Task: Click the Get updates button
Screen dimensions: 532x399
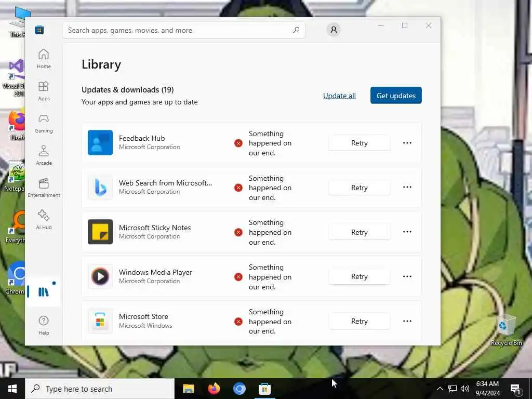Action: tap(396, 96)
